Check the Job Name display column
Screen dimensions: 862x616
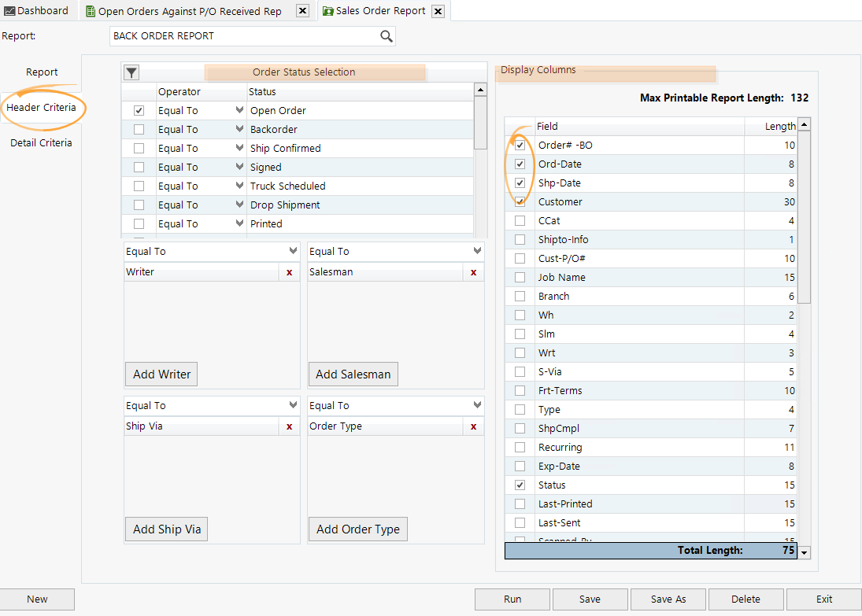click(520, 278)
